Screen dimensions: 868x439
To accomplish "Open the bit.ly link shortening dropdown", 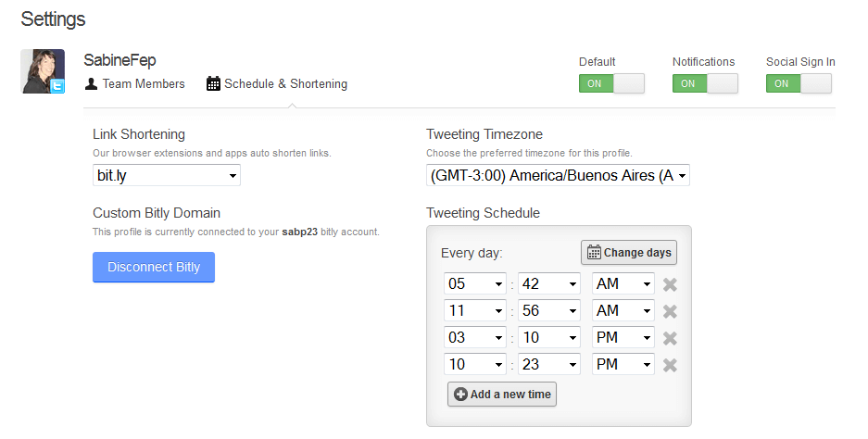I will click(167, 175).
